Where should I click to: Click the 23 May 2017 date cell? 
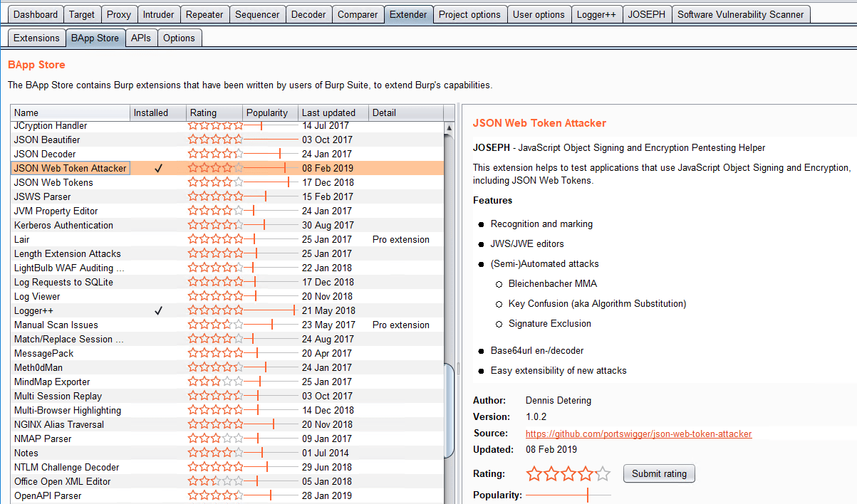pos(327,325)
